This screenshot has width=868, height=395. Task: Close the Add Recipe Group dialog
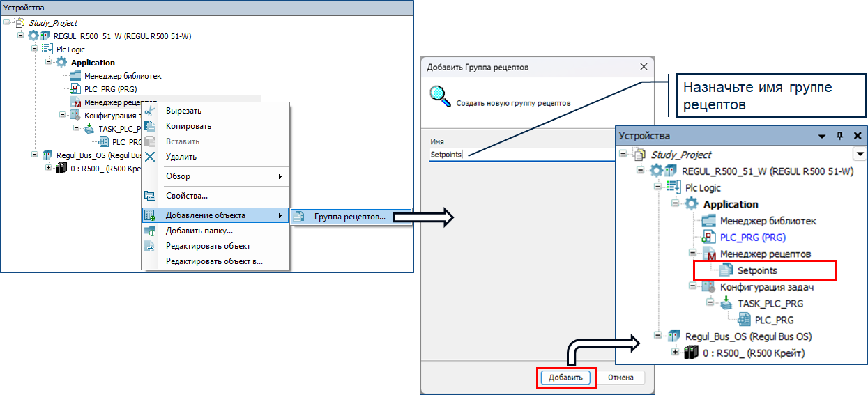[x=643, y=67]
